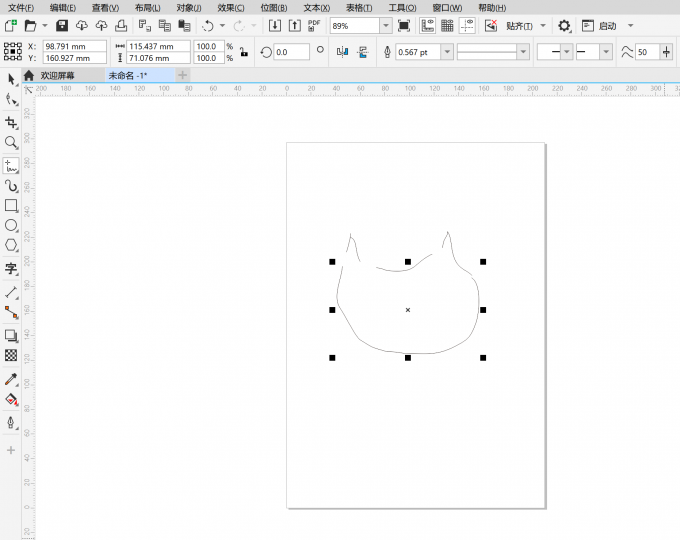
Task: Click the Undo arrow
Action: pyautogui.click(x=208, y=26)
